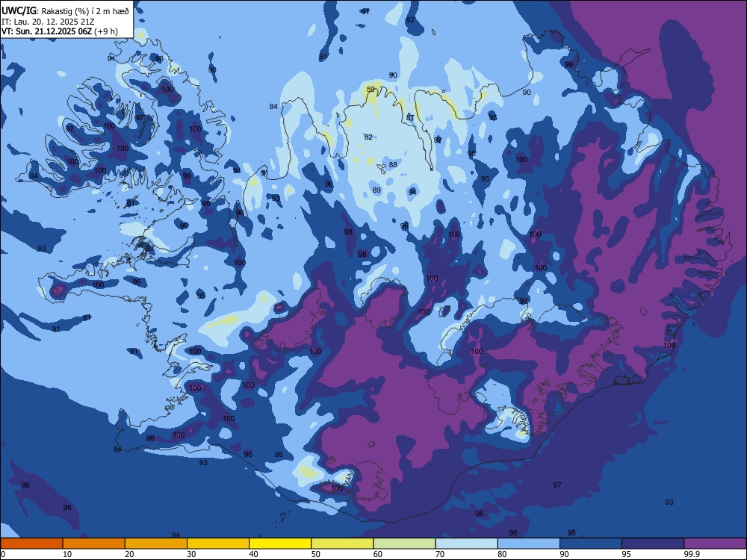This screenshot has width=747, height=560.
Task: Click the legend tick label '40'
Action: pyautogui.click(x=253, y=554)
